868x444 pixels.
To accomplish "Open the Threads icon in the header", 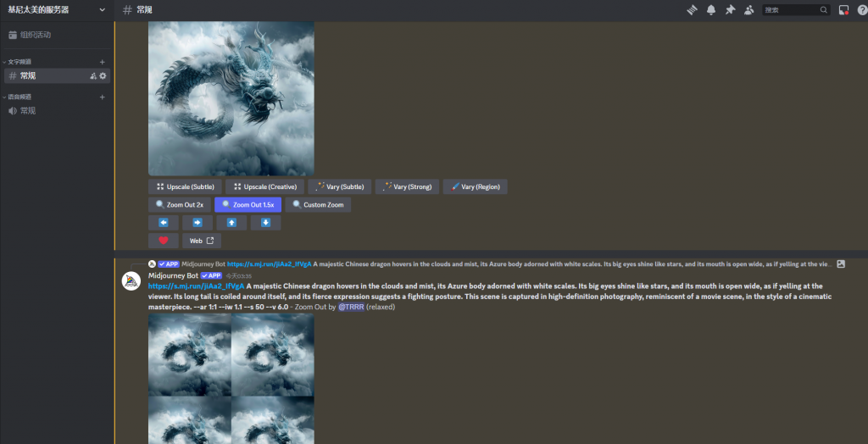I will point(692,10).
